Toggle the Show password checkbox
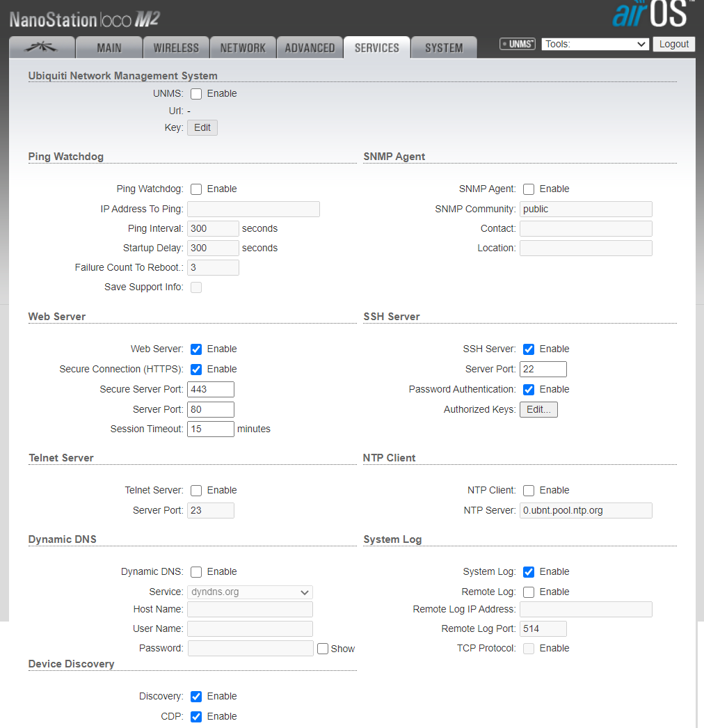704x728 pixels. tap(323, 649)
